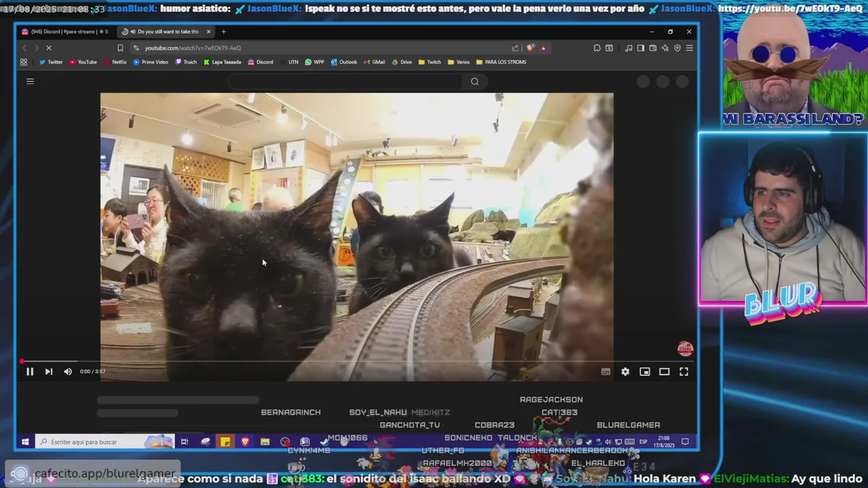Open the music note playlist icon
This screenshot has height=488, width=868.
point(629,48)
